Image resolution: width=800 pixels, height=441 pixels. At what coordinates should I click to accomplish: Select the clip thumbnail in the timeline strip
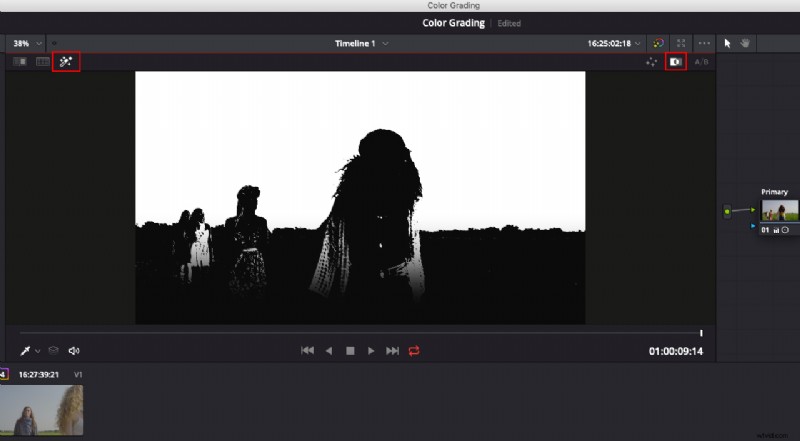tap(41, 410)
